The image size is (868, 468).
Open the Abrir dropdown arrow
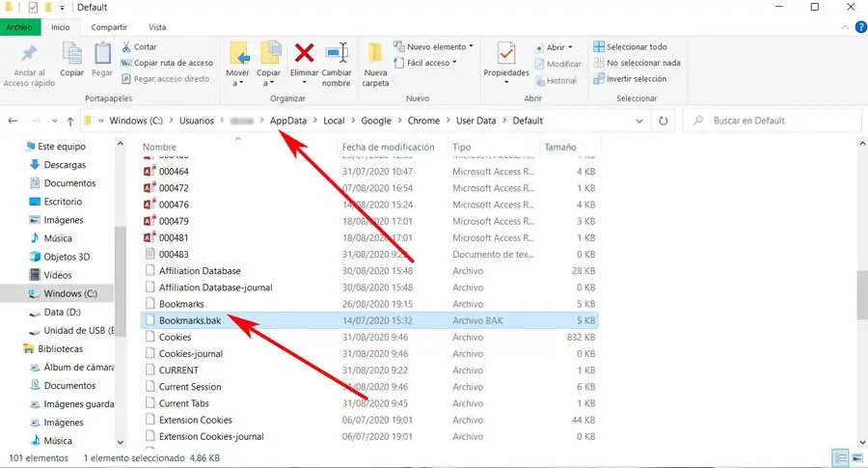[x=570, y=47]
